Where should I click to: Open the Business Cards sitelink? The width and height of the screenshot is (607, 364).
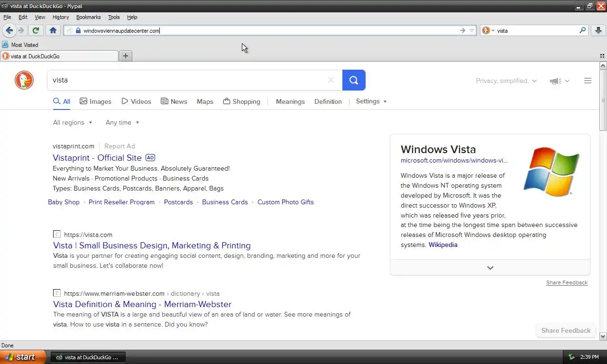click(225, 202)
